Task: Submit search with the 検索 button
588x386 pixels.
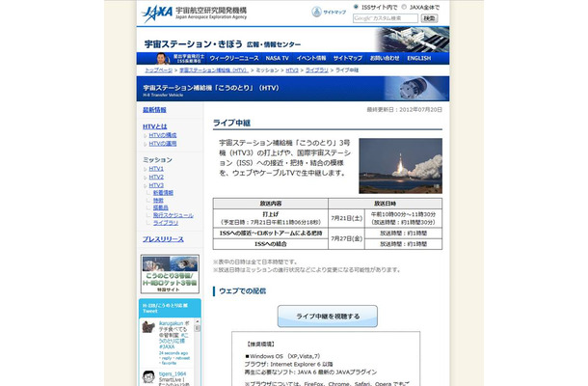Action: click(x=429, y=18)
